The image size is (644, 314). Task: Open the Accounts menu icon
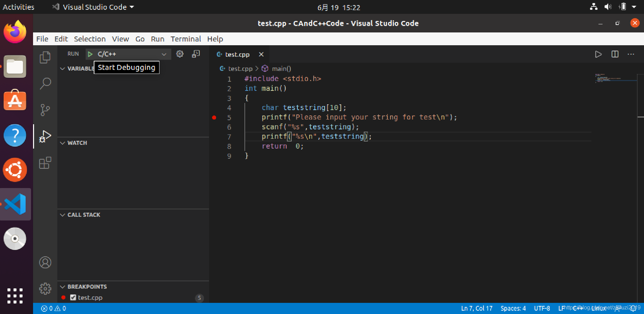tap(45, 262)
